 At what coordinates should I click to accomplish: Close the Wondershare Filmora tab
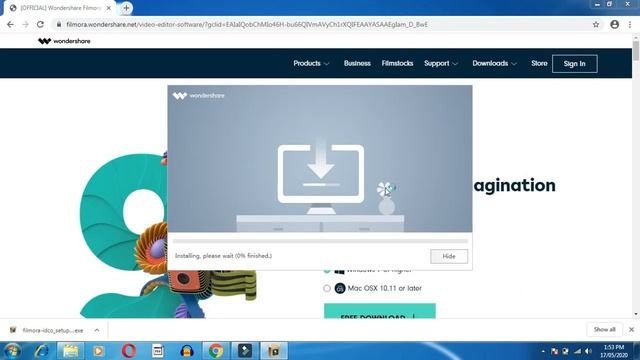109,8
